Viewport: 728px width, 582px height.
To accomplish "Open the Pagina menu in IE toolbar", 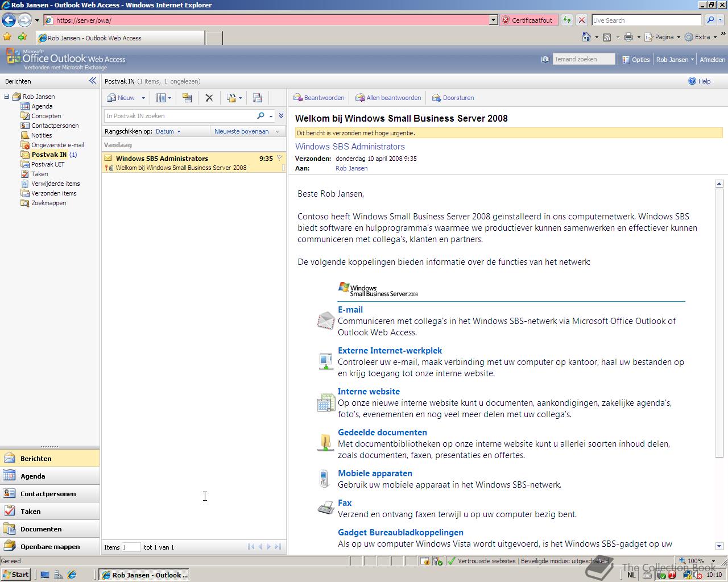I will [x=663, y=37].
